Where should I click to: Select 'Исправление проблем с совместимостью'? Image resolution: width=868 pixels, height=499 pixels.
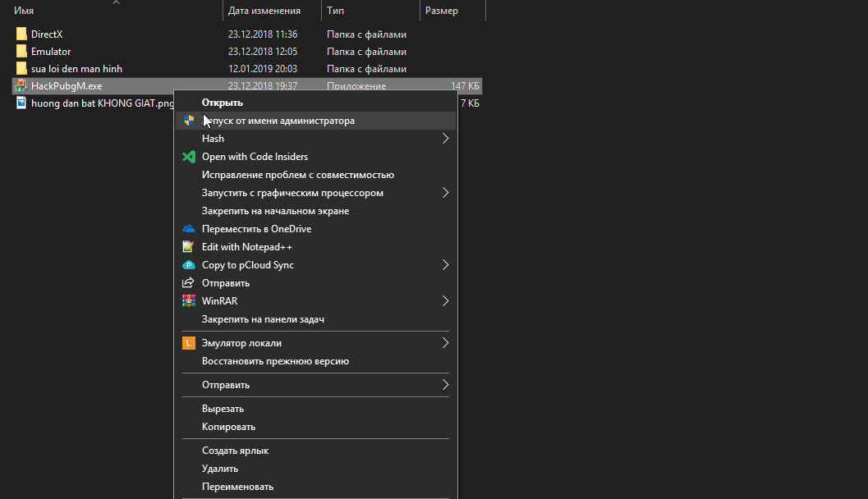(x=315, y=175)
